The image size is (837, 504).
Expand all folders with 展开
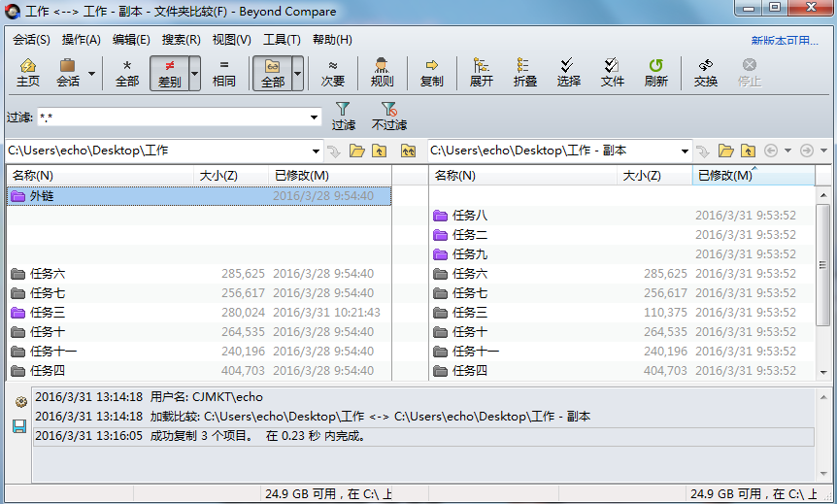(481, 73)
